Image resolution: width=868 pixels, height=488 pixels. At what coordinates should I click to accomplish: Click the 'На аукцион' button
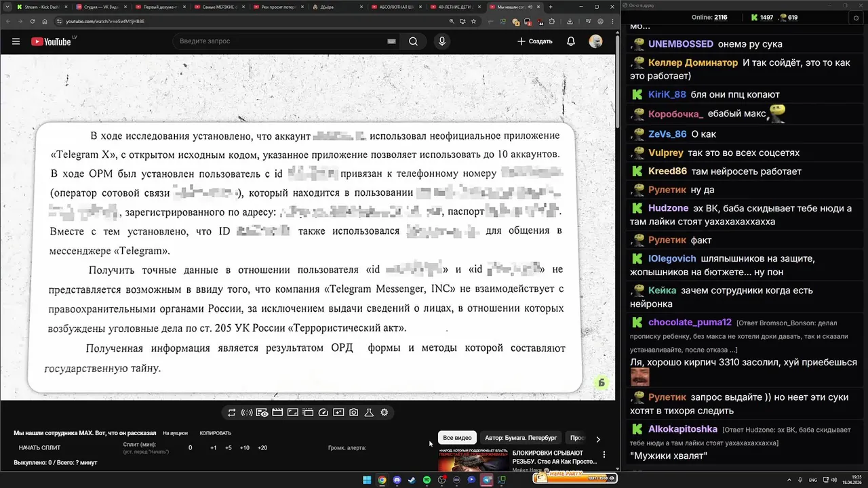[x=175, y=433]
